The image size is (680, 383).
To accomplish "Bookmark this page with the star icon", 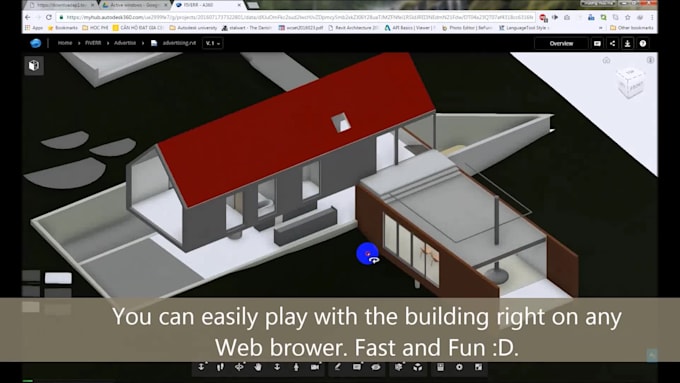I will point(628,17).
